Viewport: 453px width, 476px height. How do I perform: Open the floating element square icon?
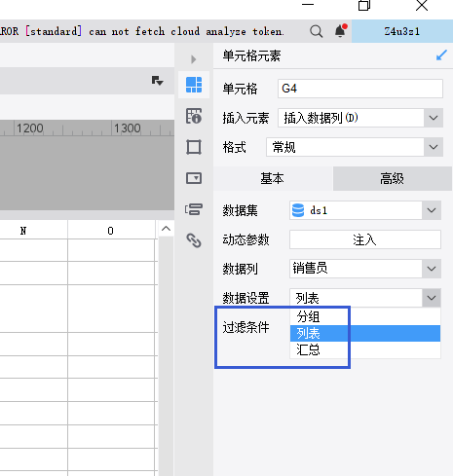click(194, 147)
